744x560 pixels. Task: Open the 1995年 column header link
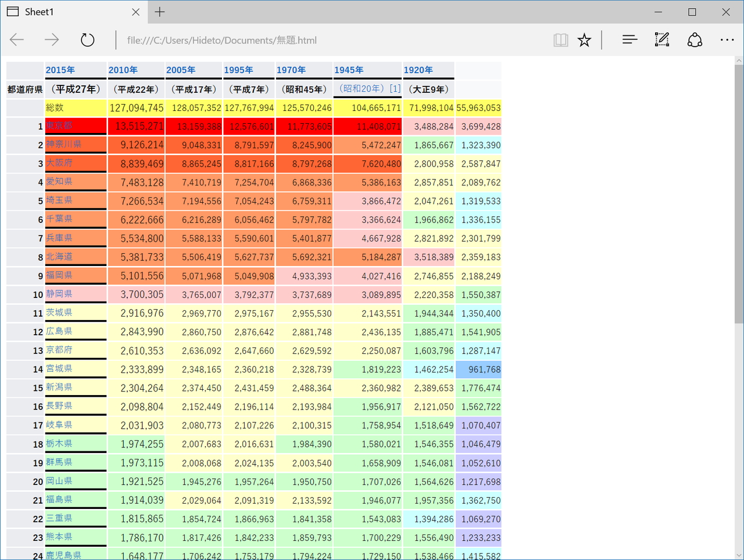click(238, 70)
